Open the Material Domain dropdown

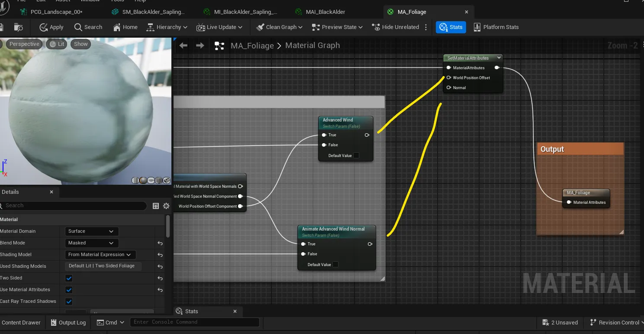point(91,231)
